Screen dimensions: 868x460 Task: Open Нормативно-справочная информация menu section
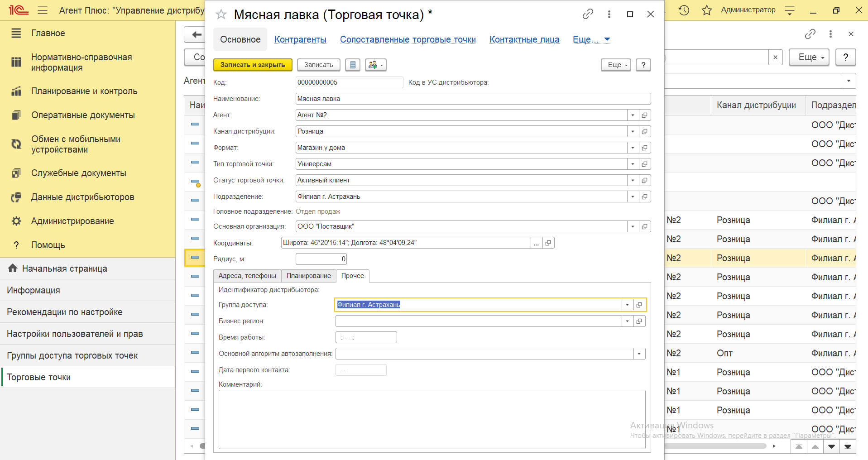[87, 62]
